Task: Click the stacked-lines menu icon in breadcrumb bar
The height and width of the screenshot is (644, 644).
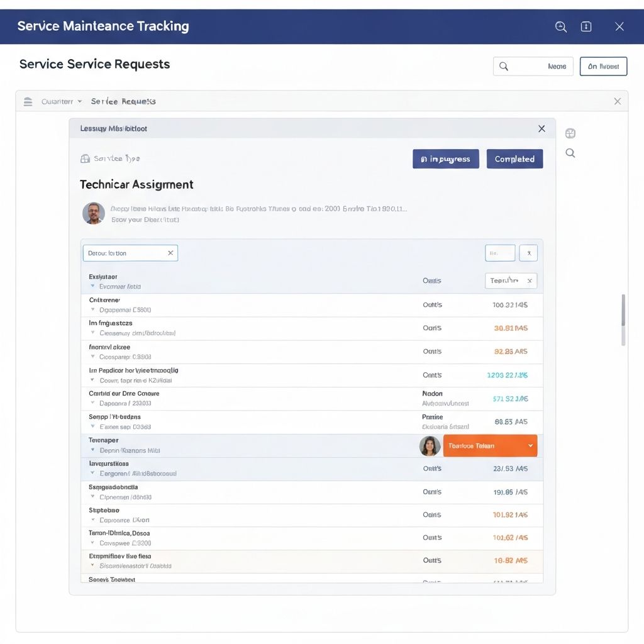Action: pyautogui.click(x=28, y=101)
